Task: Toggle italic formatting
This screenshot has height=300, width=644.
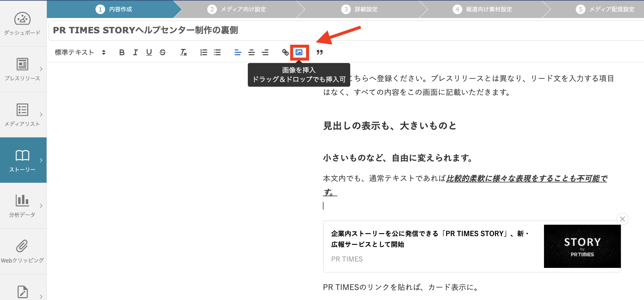Action: (135, 52)
